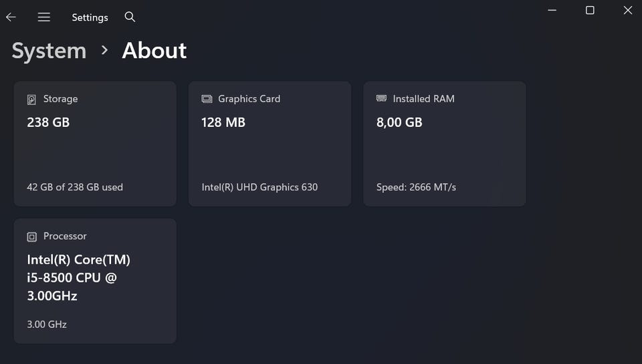This screenshot has width=642, height=364.
Task: Click the Intel Core i5-8500 processor name
Action: tap(78, 277)
